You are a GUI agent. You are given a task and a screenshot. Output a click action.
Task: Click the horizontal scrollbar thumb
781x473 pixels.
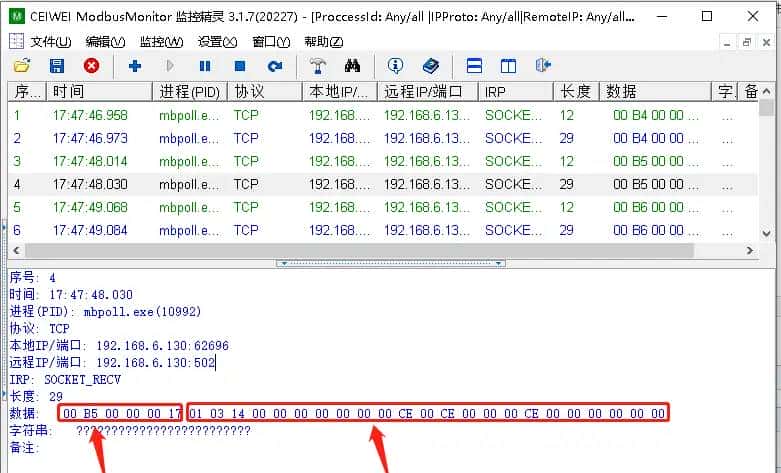click(x=359, y=250)
